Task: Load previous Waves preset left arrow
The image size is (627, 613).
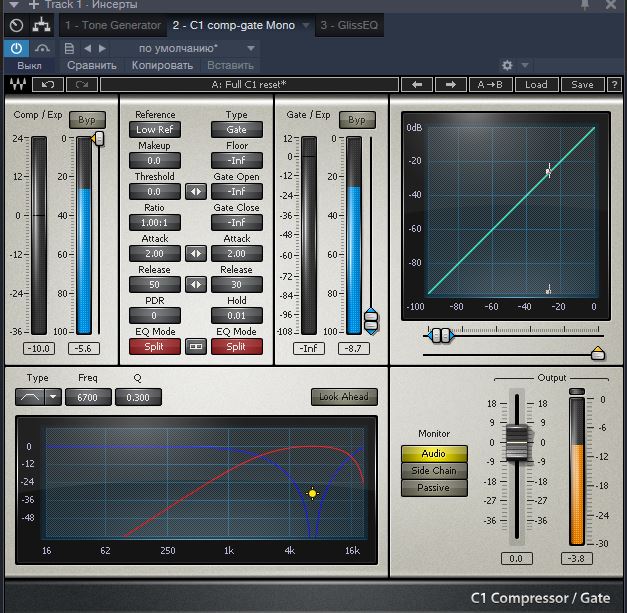Action: (x=417, y=84)
